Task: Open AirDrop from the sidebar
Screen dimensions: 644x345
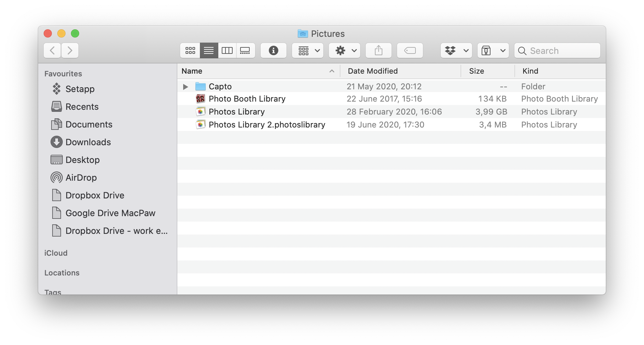Action: (x=81, y=177)
